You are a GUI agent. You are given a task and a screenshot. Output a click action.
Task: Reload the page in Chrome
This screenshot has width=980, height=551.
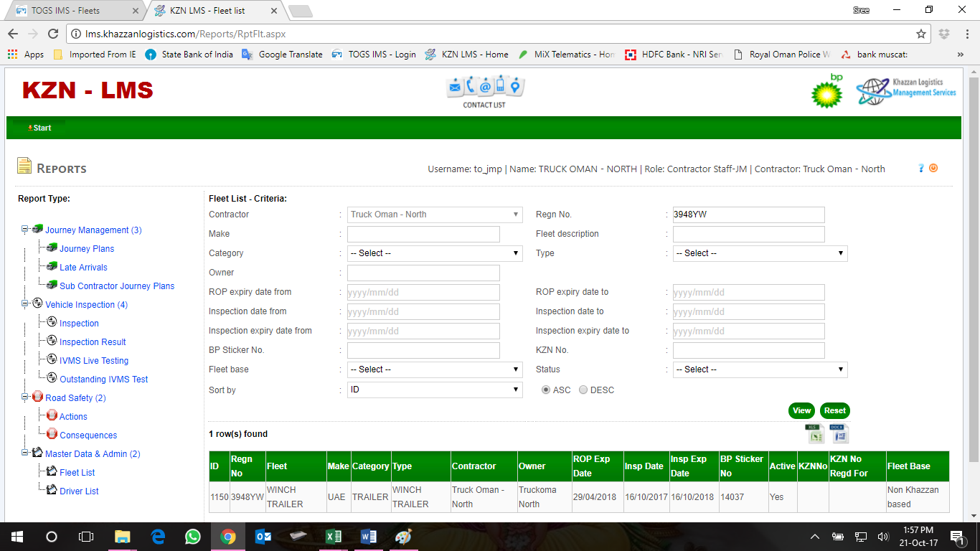pyautogui.click(x=53, y=34)
